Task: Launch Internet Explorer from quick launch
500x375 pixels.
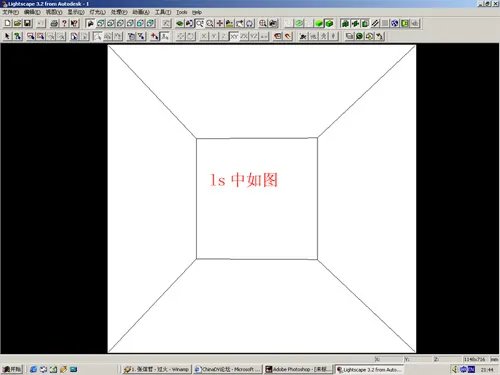Action: coord(33,369)
